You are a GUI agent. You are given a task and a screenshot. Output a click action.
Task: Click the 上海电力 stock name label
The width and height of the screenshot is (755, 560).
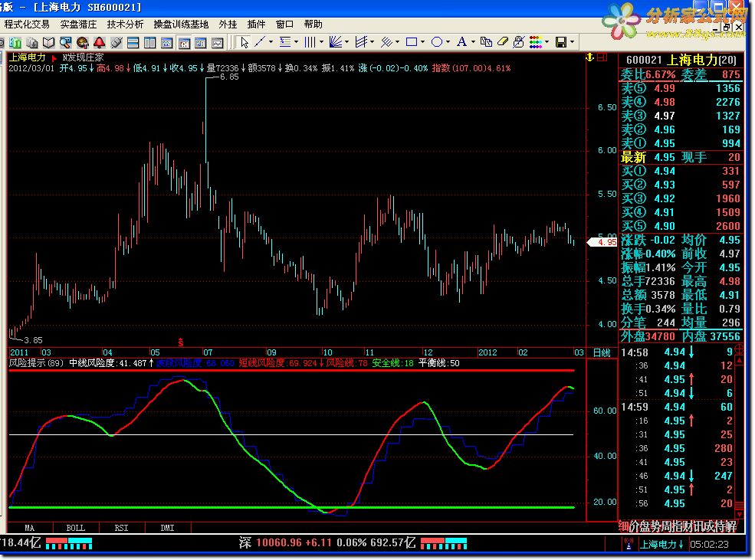click(27, 57)
